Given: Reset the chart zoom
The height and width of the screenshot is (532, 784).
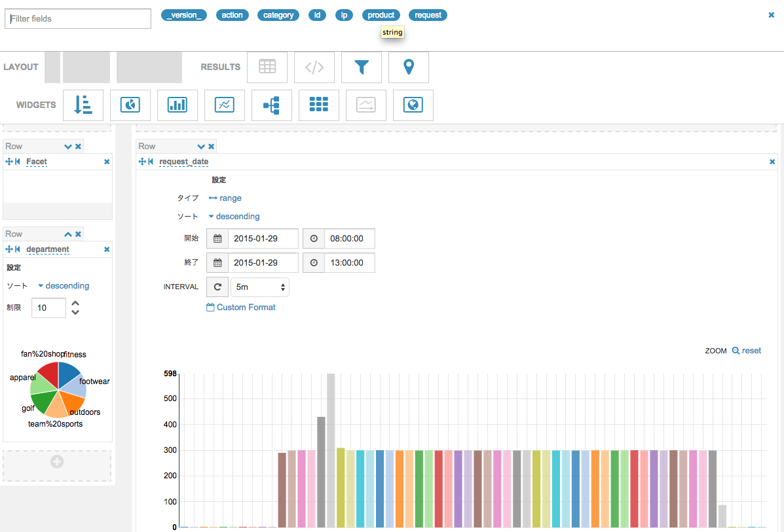Looking at the screenshot, I should click(747, 351).
